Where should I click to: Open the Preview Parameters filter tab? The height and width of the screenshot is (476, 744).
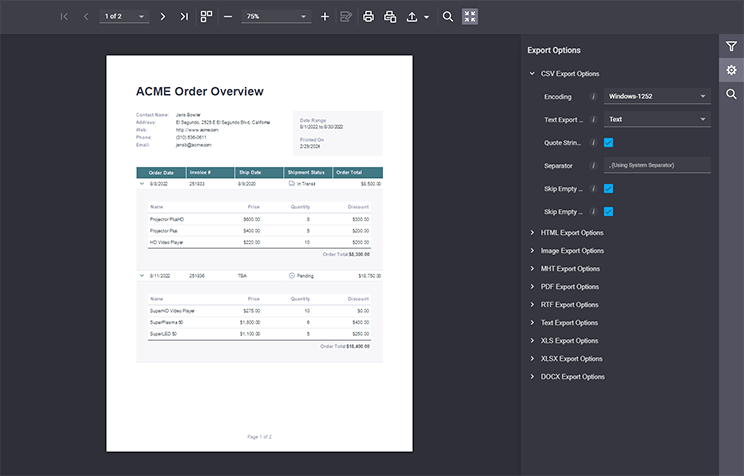[731, 46]
